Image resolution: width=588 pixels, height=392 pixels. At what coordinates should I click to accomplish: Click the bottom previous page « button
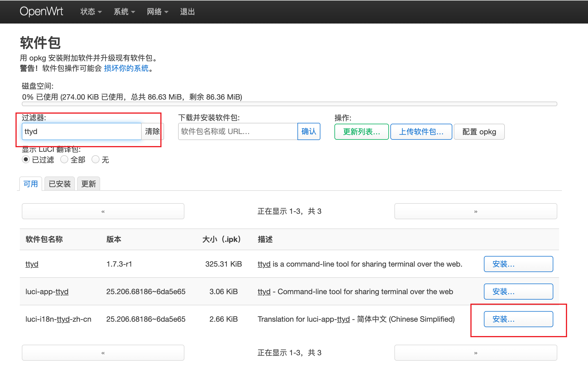click(x=103, y=353)
